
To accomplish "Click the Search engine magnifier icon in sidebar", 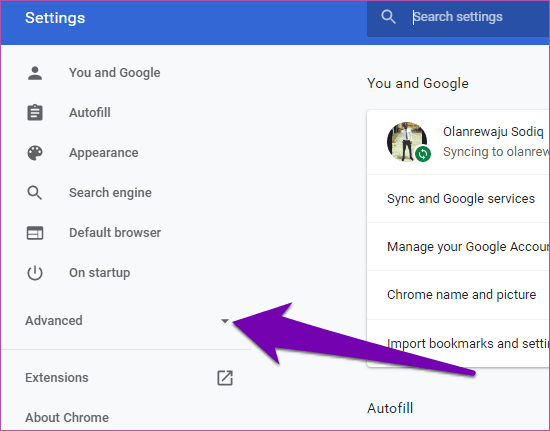I will click(35, 193).
